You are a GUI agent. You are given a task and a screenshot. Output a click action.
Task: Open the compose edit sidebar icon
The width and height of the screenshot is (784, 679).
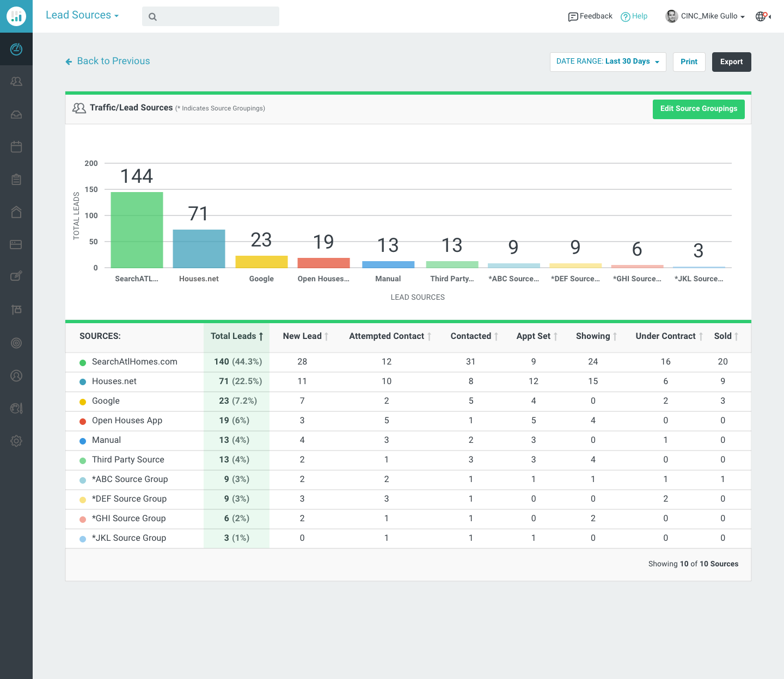pyautogui.click(x=16, y=276)
